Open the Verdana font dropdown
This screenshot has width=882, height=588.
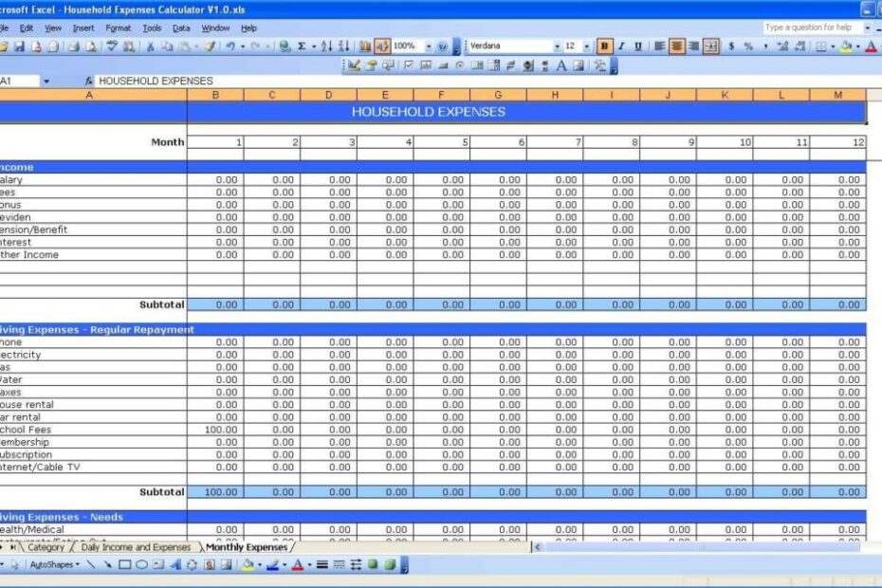[559, 45]
